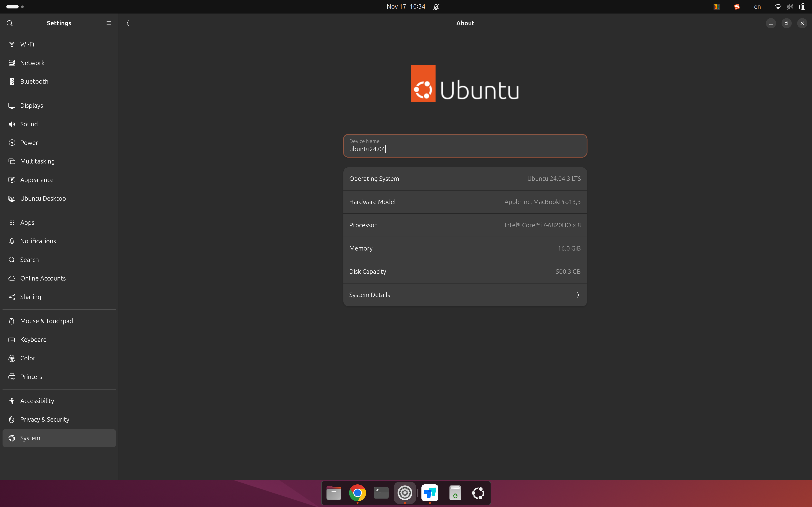Screen dimensions: 812x507
Task: Expand the System Details row
Action: (465, 295)
